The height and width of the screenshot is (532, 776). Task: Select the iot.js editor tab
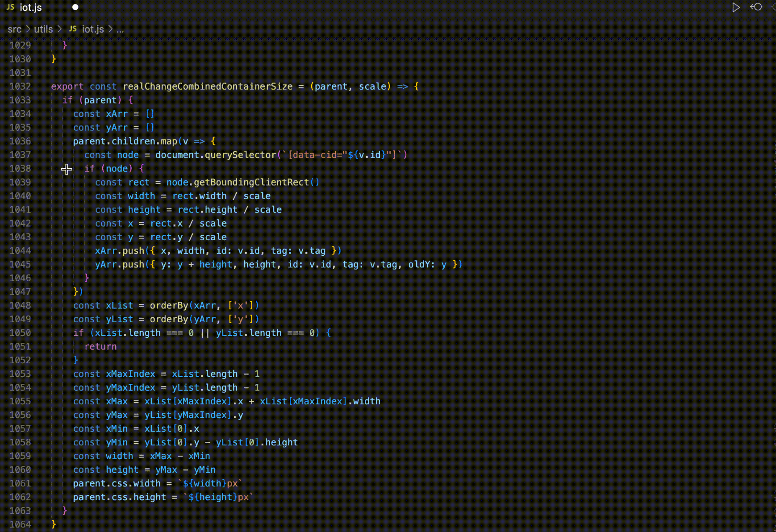(42, 8)
